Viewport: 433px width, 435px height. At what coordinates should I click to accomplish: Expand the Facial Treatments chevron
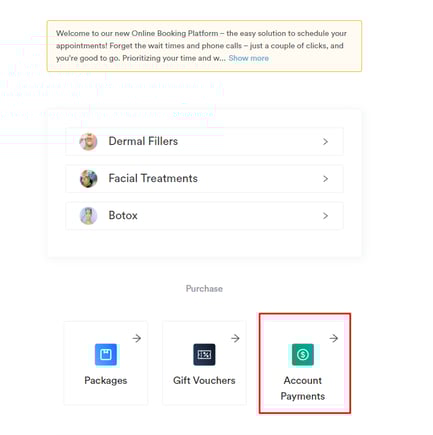(x=325, y=179)
